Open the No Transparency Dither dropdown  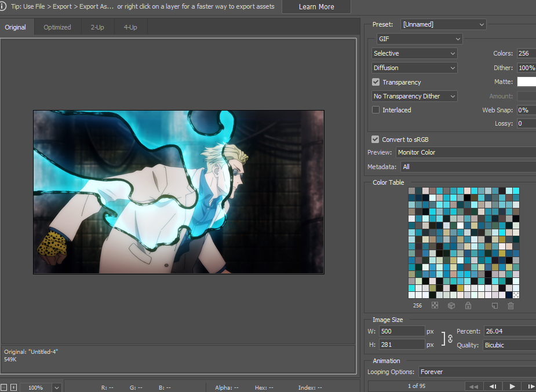[x=414, y=96]
